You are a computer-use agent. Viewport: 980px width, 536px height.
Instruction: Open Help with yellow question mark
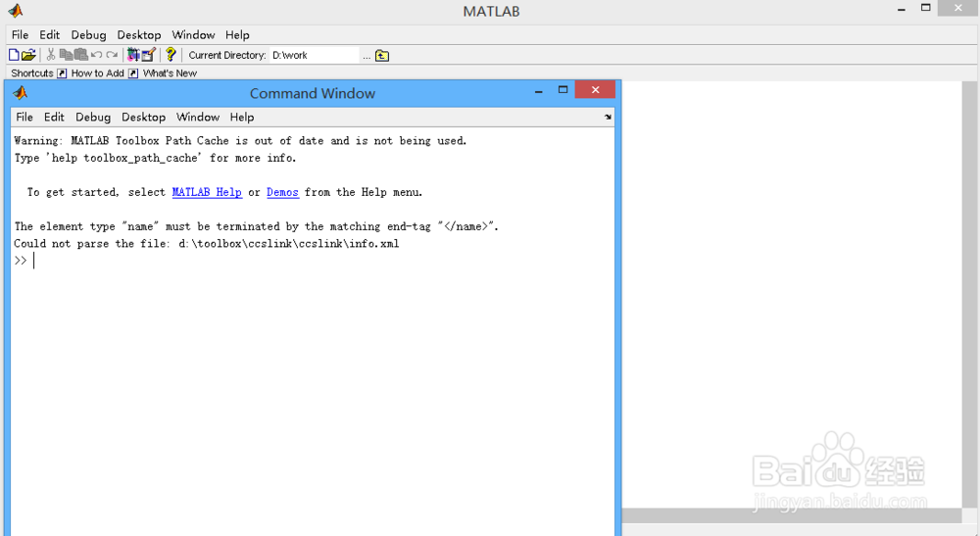tap(170, 55)
